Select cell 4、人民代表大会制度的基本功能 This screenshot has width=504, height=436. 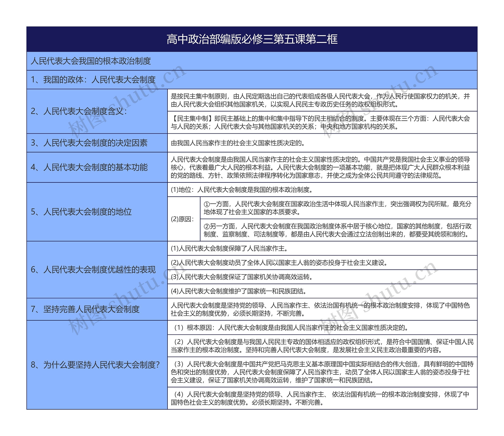(97, 167)
